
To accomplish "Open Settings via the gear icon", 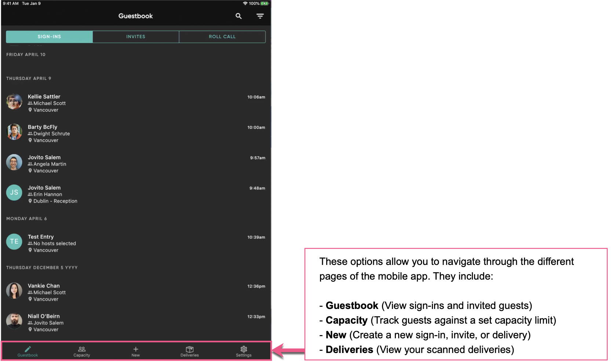I will pos(243,350).
